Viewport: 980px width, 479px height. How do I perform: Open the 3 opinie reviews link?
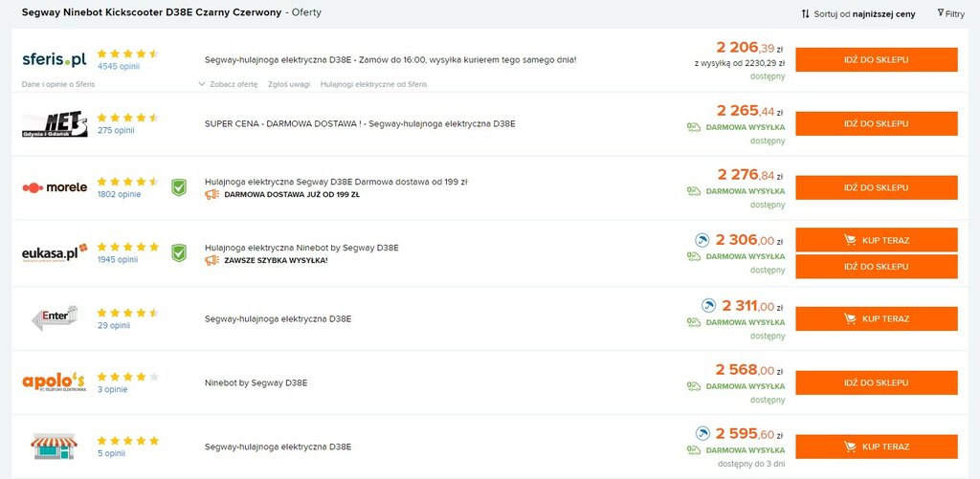coord(112,390)
